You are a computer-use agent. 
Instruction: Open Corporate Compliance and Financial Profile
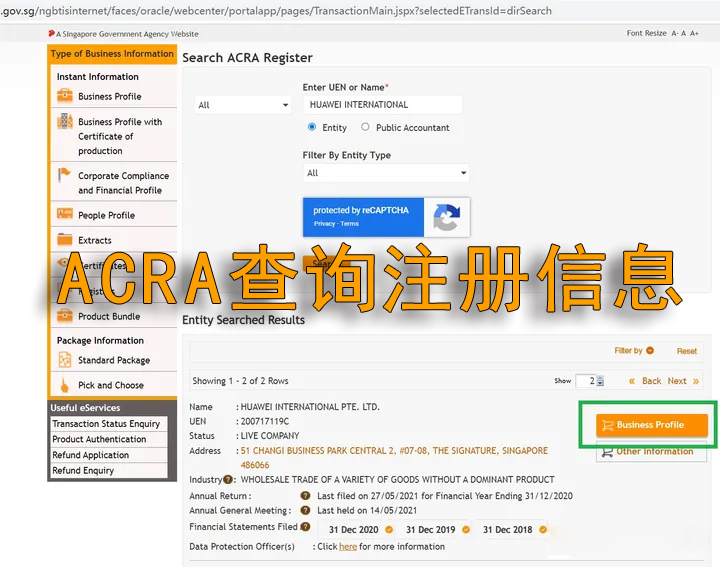tap(124, 183)
